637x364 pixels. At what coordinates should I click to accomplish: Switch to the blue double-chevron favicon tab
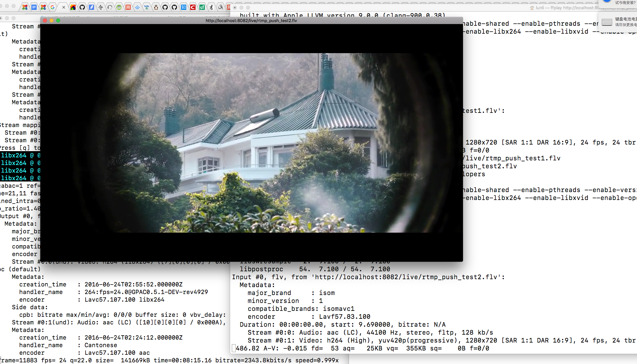click(137, 7)
